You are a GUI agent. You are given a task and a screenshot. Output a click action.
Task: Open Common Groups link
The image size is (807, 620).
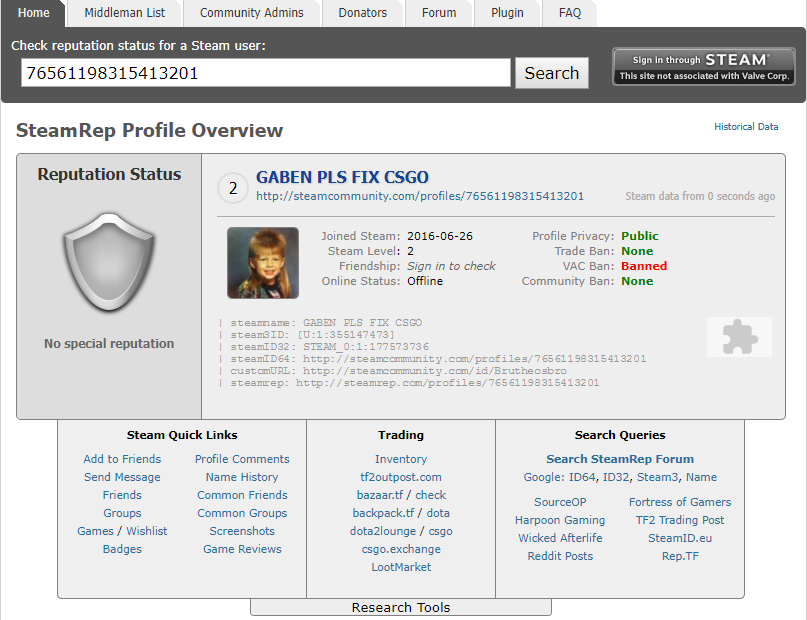pyautogui.click(x=242, y=513)
